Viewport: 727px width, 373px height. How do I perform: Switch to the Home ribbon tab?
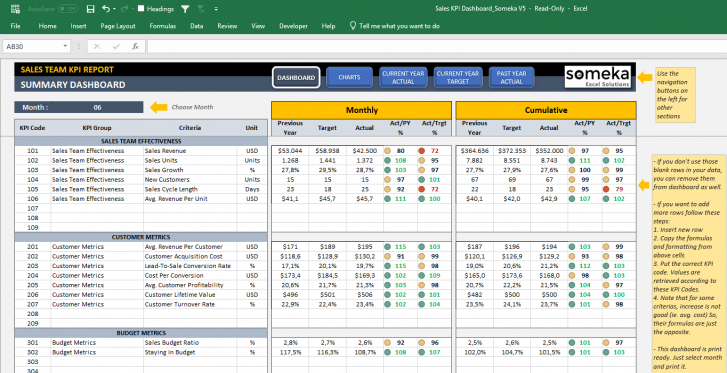coord(47,26)
